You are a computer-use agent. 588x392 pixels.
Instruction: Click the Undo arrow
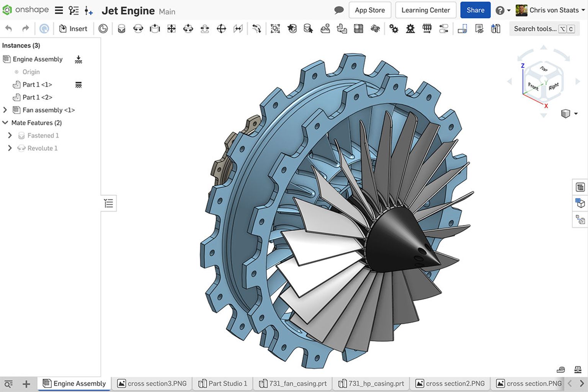pos(8,28)
